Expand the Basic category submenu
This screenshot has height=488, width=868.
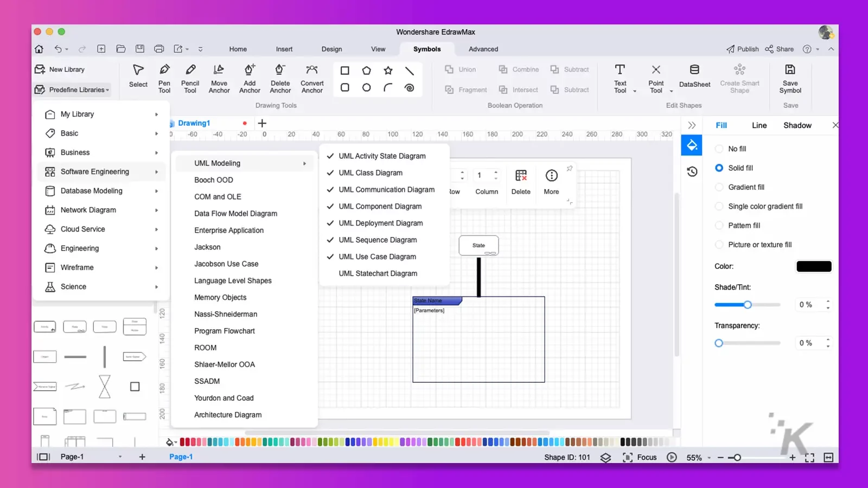[101, 133]
